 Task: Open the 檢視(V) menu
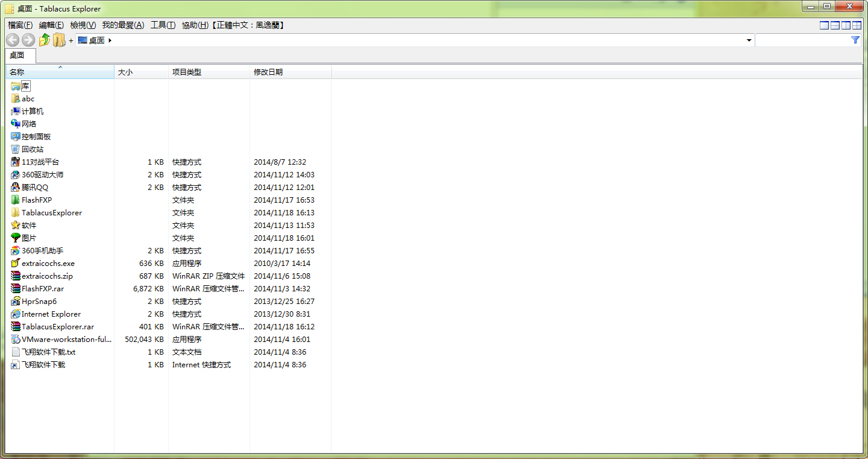point(83,25)
